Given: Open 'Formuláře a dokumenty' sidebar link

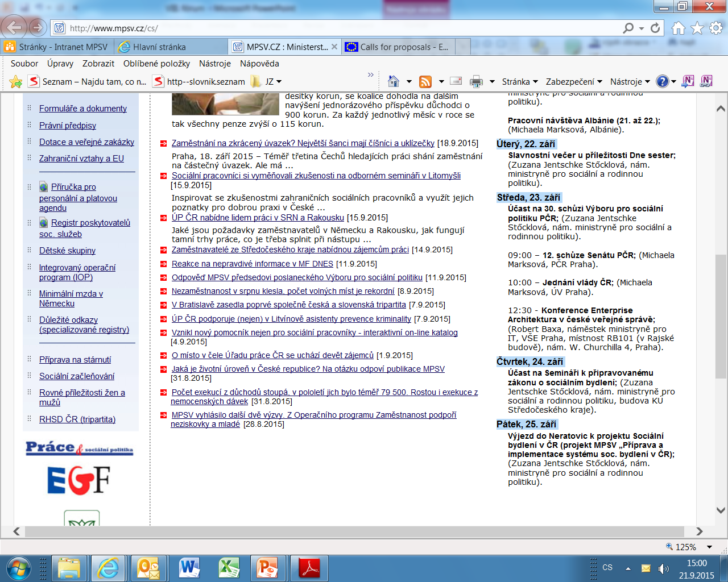Looking at the screenshot, I should (x=83, y=109).
